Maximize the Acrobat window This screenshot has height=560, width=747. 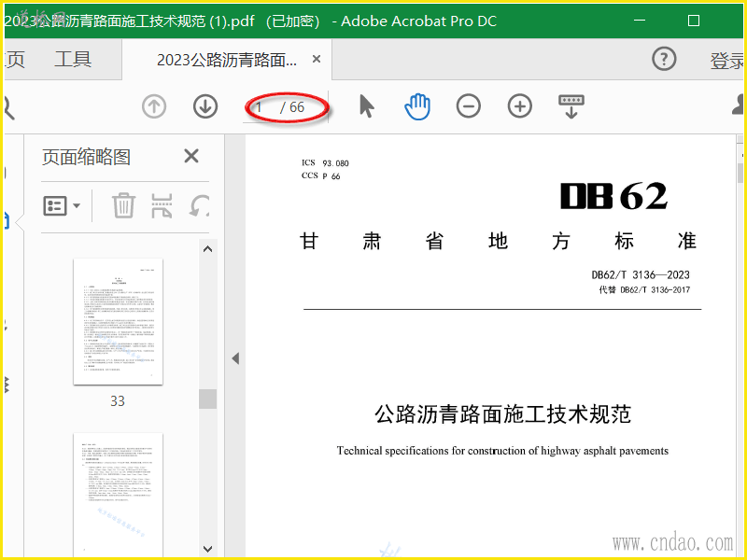pyautogui.click(x=694, y=21)
